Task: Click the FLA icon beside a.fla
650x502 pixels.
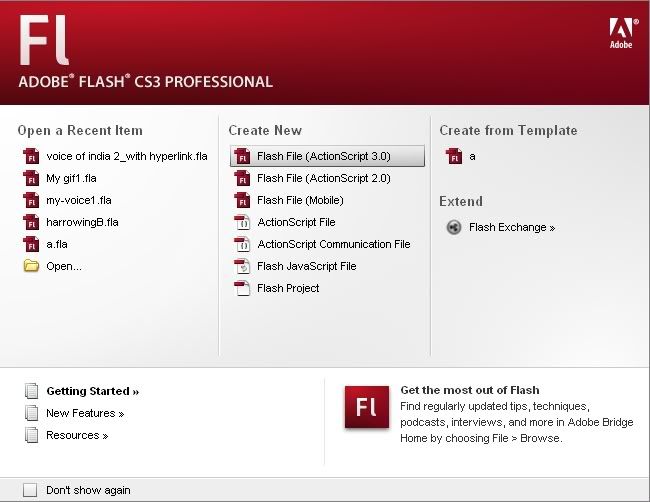Action: (x=31, y=244)
